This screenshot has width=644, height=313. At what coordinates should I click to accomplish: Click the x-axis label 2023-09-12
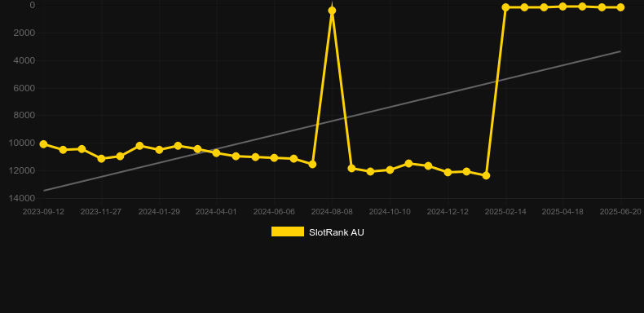[43, 212]
